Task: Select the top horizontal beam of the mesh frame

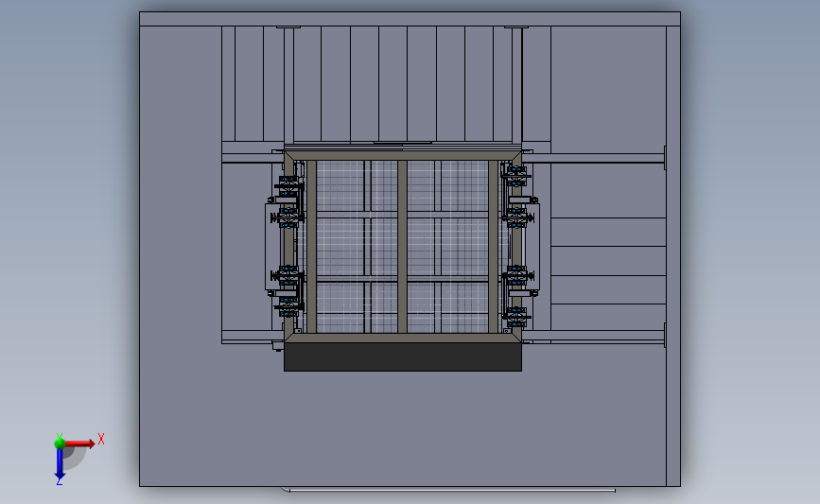Action: (403, 156)
